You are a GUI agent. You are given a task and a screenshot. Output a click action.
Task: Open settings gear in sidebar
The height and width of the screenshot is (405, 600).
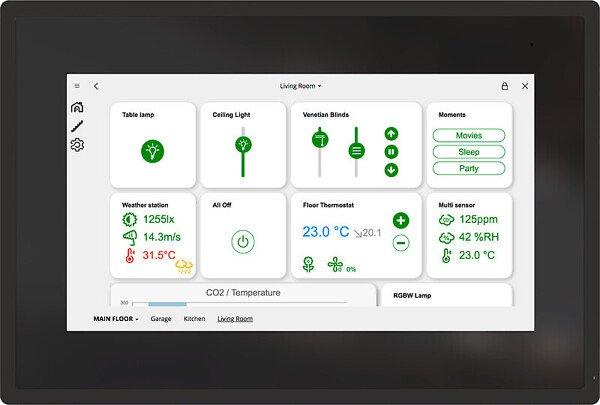tap(77, 145)
